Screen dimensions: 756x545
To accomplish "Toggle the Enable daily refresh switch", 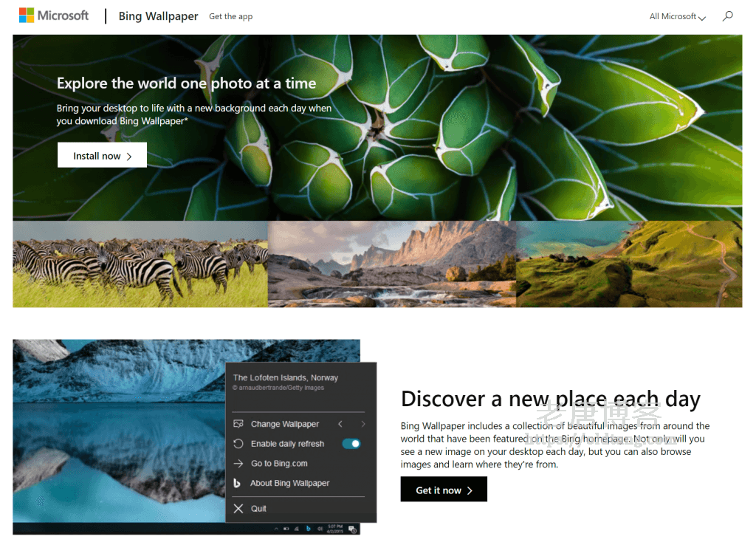I will click(x=351, y=444).
